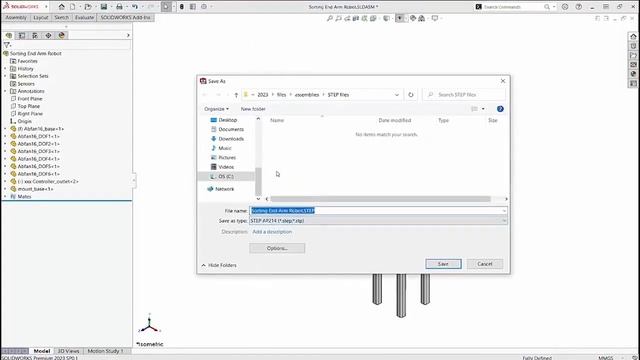Select Desktop in navigation pane
640x360 pixels.
click(x=228, y=120)
